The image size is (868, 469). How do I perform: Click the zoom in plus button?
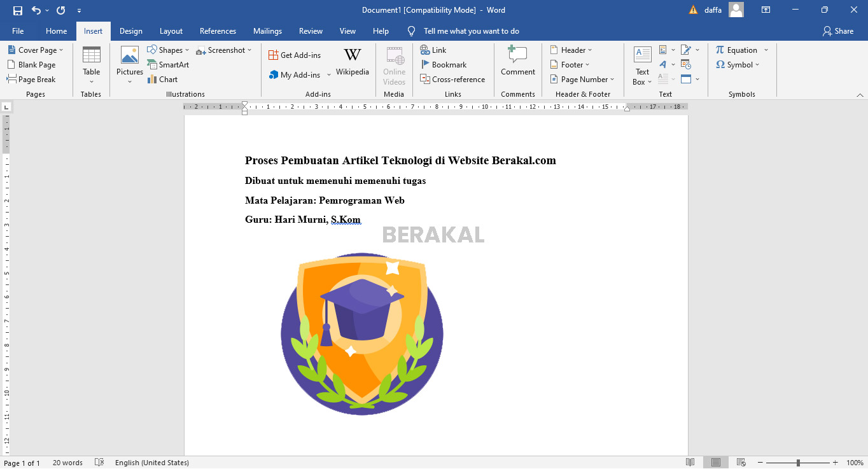pos(836,463)
